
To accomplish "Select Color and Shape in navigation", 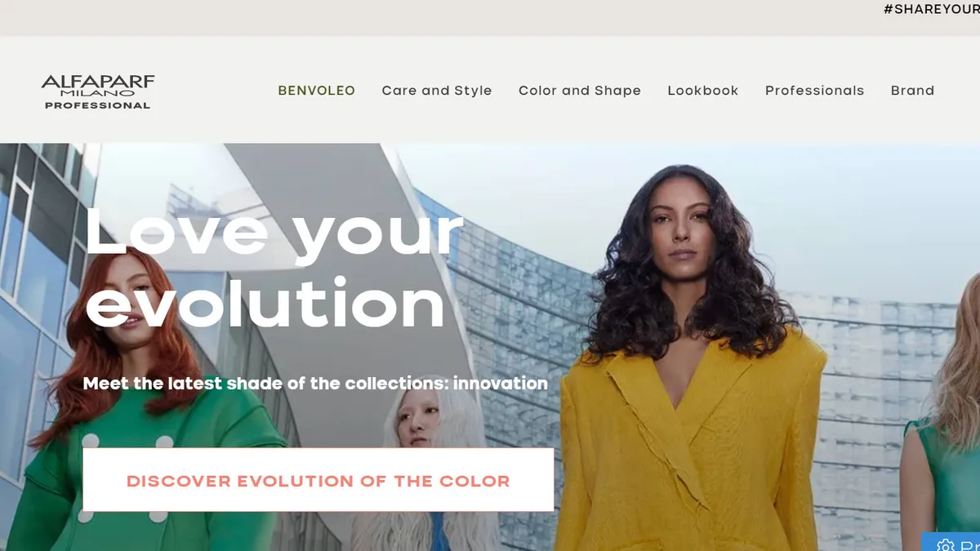I will [x=580, y=91].
